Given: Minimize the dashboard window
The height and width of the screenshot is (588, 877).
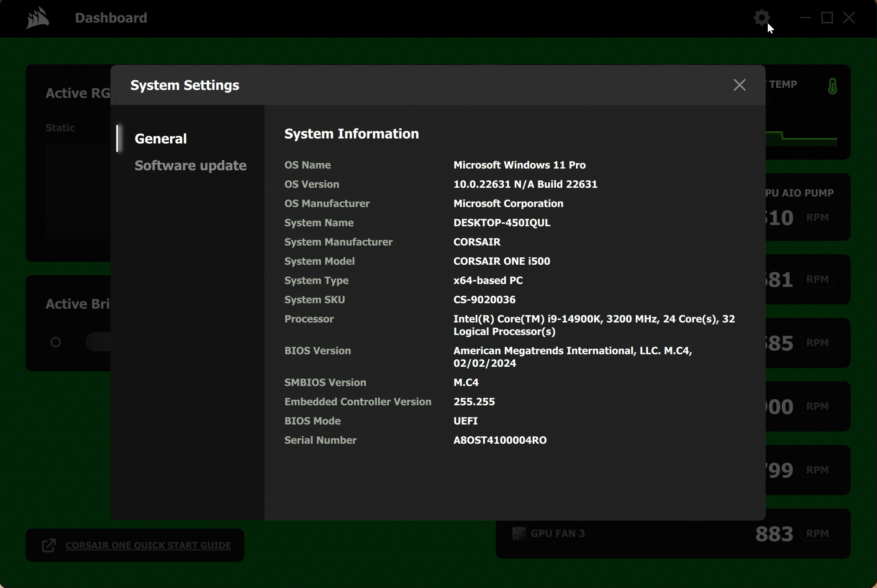Looking at the screenshot, I should [x=805, y=18].
